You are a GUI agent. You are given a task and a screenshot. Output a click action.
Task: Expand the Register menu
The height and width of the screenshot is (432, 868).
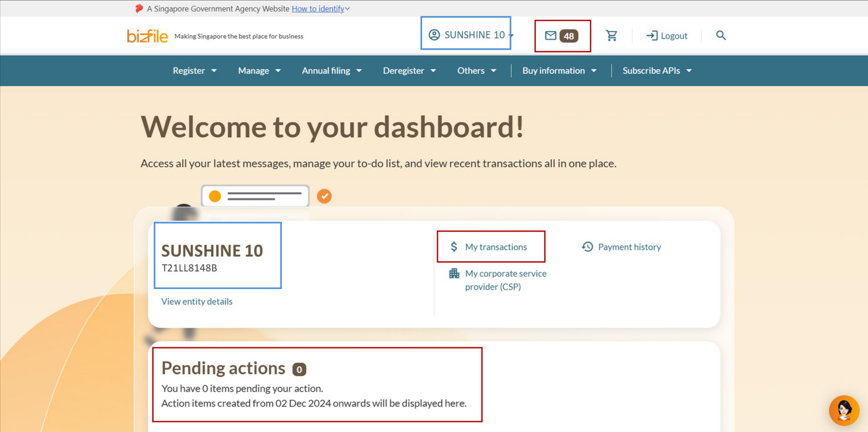(194, 71)
